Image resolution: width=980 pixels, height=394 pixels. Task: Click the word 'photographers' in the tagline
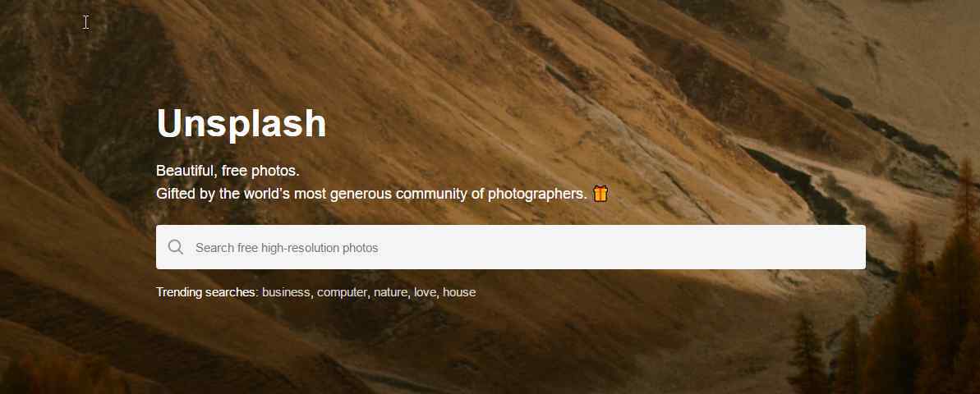[x=537, y=195]
